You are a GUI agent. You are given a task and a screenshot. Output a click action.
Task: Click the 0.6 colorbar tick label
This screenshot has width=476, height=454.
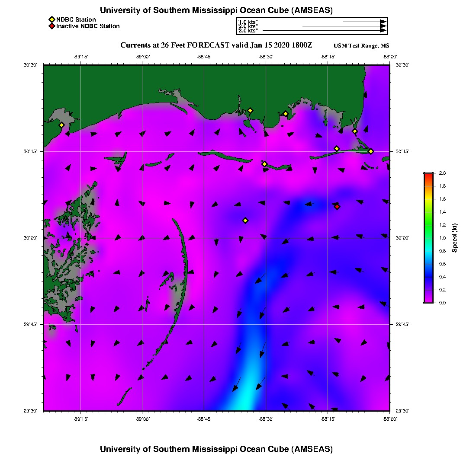pyautogui.click(x=442, y=264)
